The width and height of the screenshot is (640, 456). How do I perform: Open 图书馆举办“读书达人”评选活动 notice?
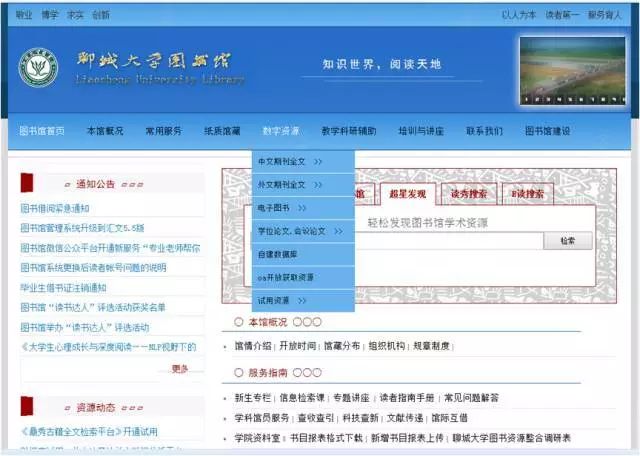[84, 327]
